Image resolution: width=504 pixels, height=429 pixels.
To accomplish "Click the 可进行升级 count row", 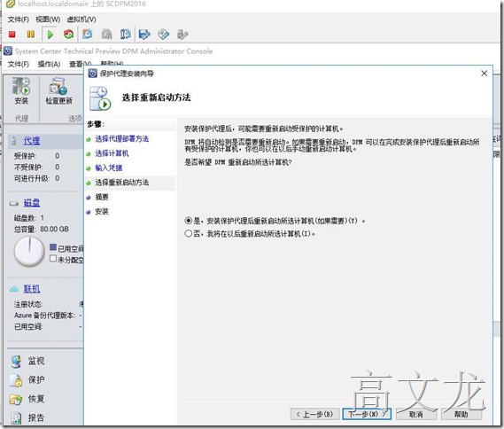I will coord(36,178).
